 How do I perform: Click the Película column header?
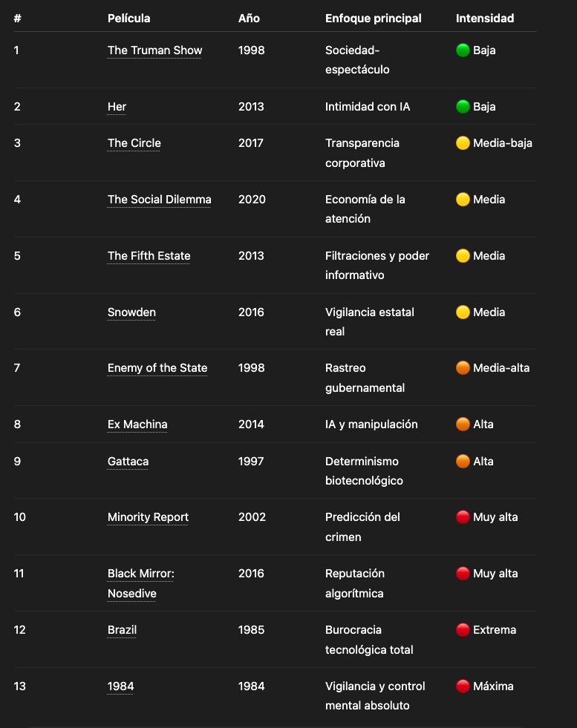click(128, 19)
